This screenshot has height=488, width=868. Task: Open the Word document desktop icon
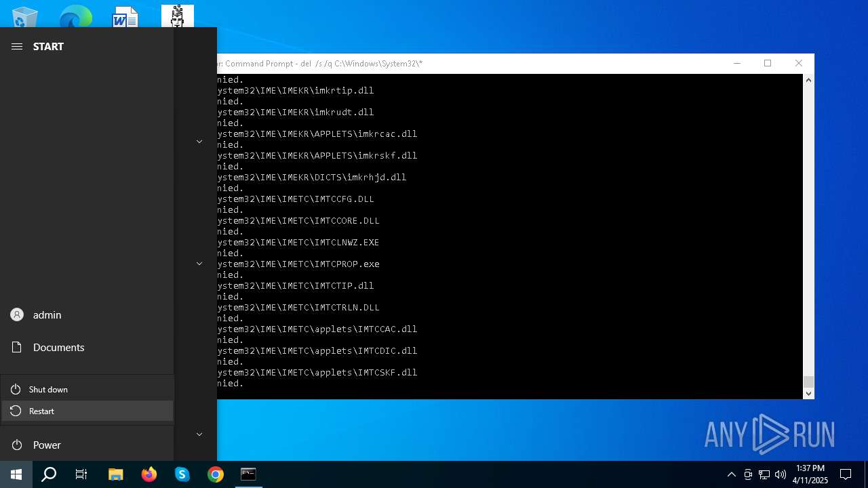point(125,16)
